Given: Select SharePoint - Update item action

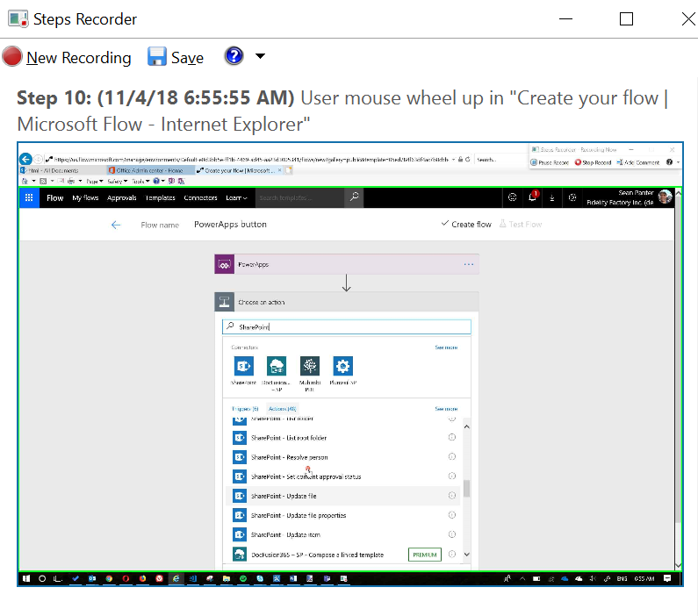Looking at the screenshot, I should click(344, 534).
